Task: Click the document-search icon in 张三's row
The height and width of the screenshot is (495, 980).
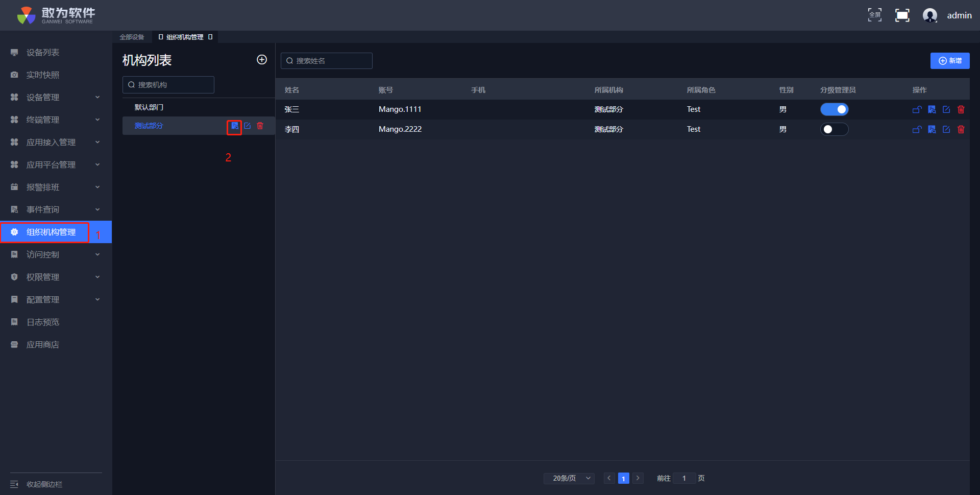Action: click(x=932, y=109)
